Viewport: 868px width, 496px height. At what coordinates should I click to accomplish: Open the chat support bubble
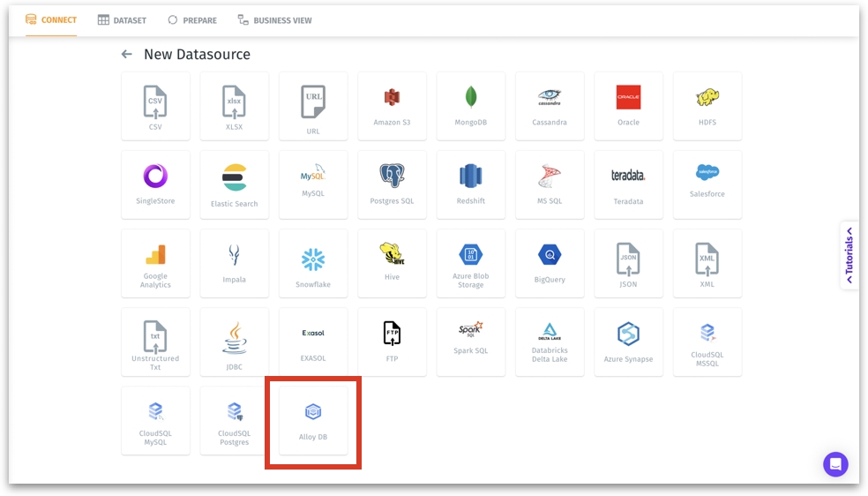click(835, 464)
